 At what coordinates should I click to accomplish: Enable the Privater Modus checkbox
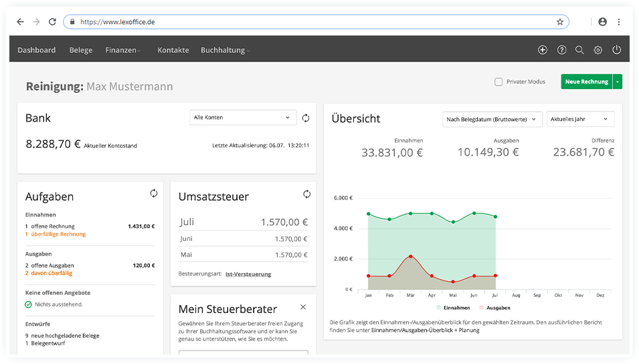[498, 82]
